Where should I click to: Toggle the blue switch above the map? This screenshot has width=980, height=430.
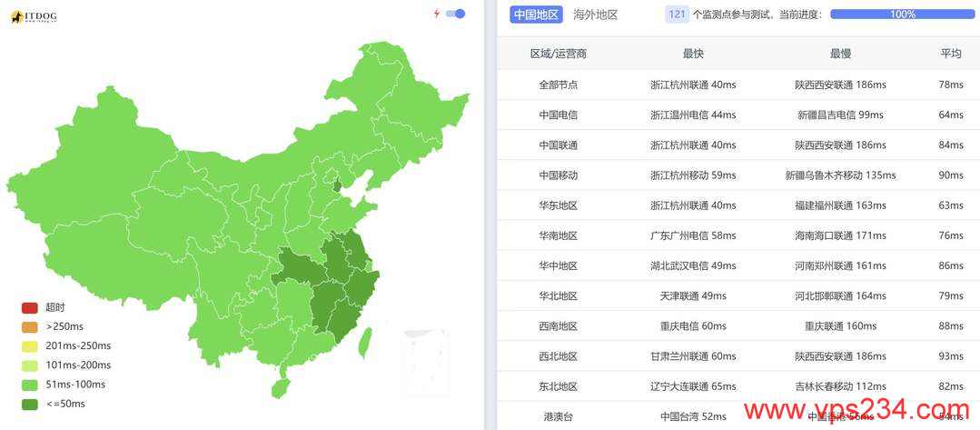456,14
